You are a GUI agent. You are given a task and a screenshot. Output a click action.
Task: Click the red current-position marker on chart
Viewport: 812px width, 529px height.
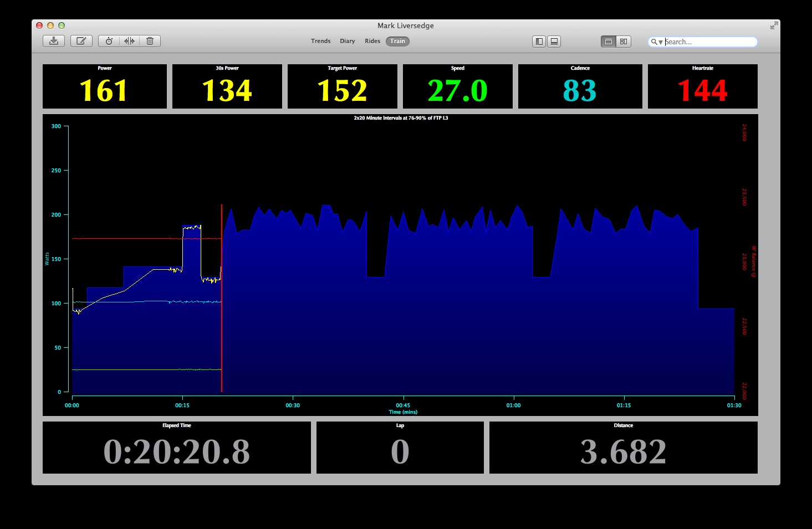point(222,298)
